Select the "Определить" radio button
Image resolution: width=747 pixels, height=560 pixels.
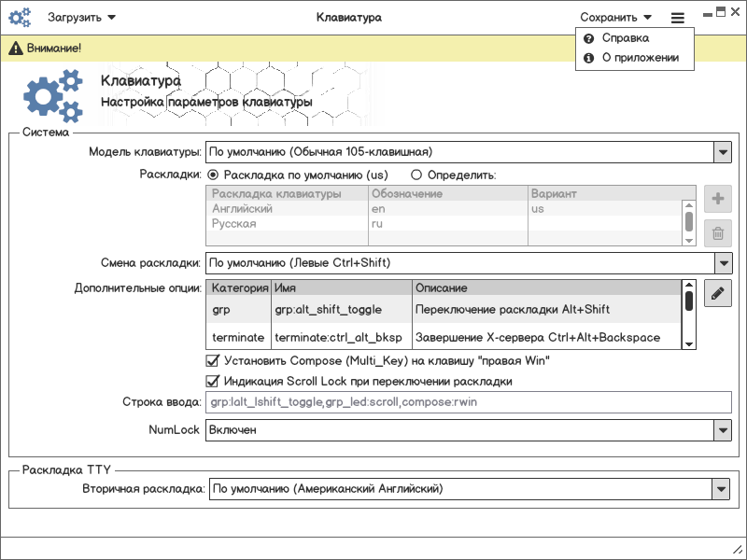click(416, 175)
